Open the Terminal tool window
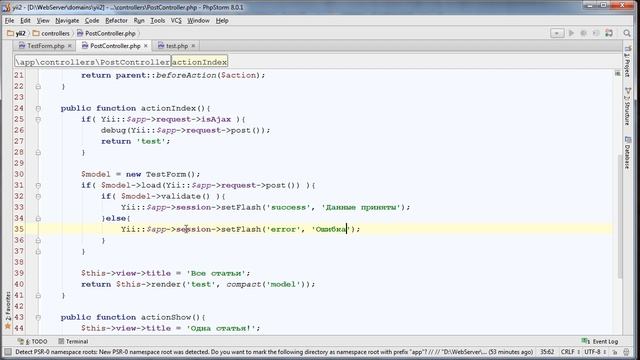 73,341
